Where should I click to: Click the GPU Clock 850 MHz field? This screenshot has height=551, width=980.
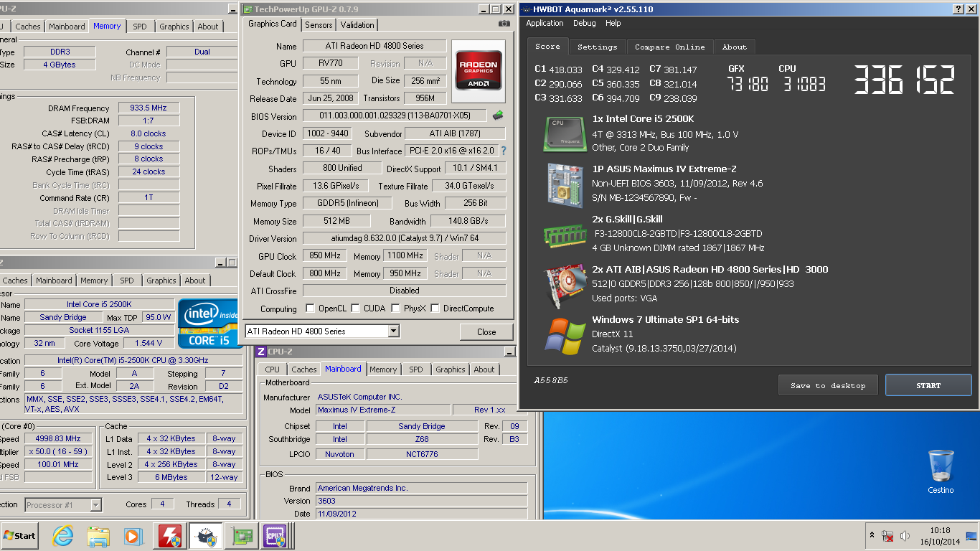pos(324,255)
